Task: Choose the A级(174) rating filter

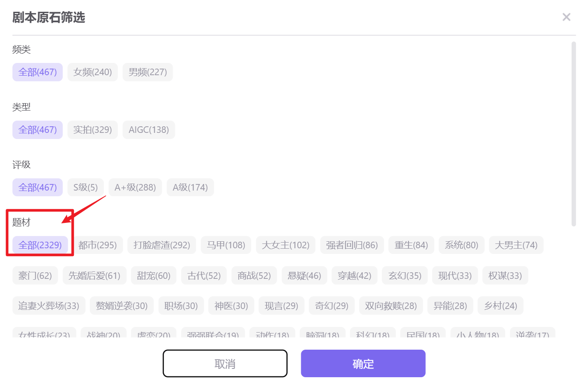Action: click(190, 188)
